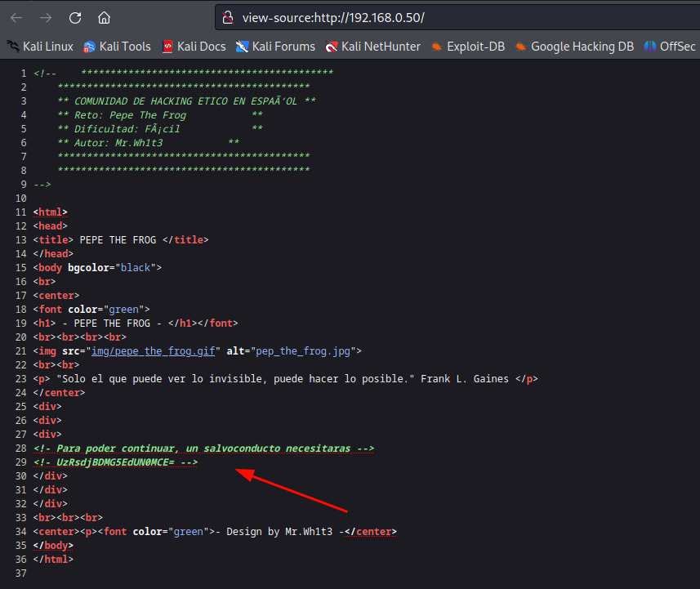Click the opening <html> tag on line 11

[51, 212]
